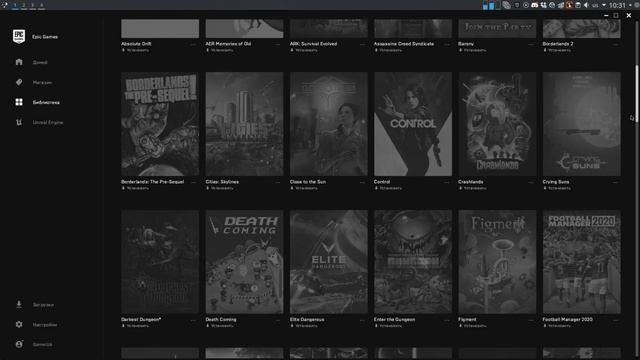Open more options for Football Manager 2020

[616, 320]
